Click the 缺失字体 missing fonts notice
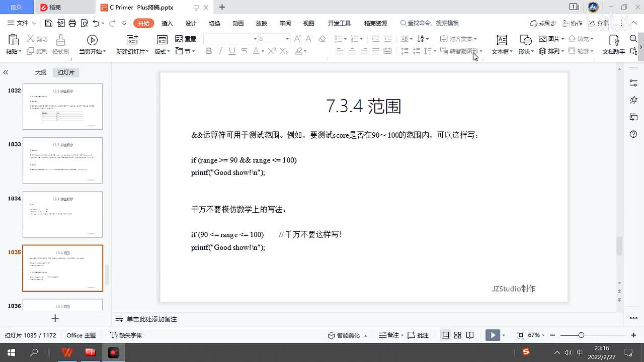 pos(126,335)
